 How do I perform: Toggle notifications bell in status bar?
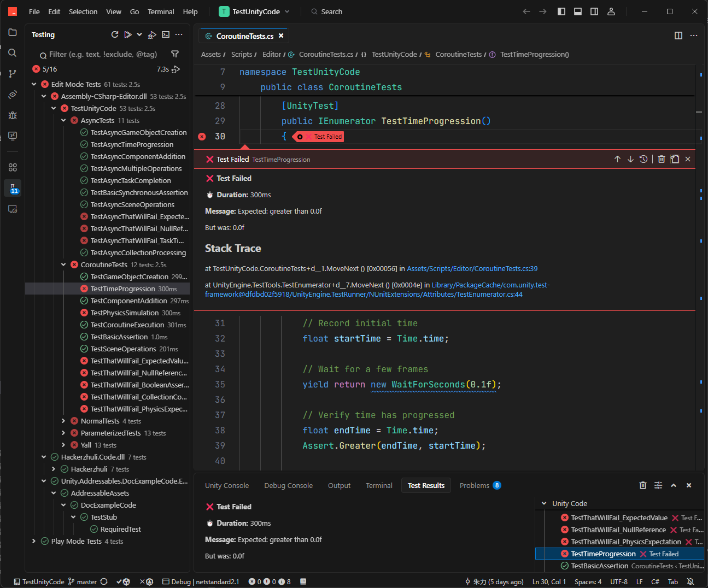click(x=691, y=581)
